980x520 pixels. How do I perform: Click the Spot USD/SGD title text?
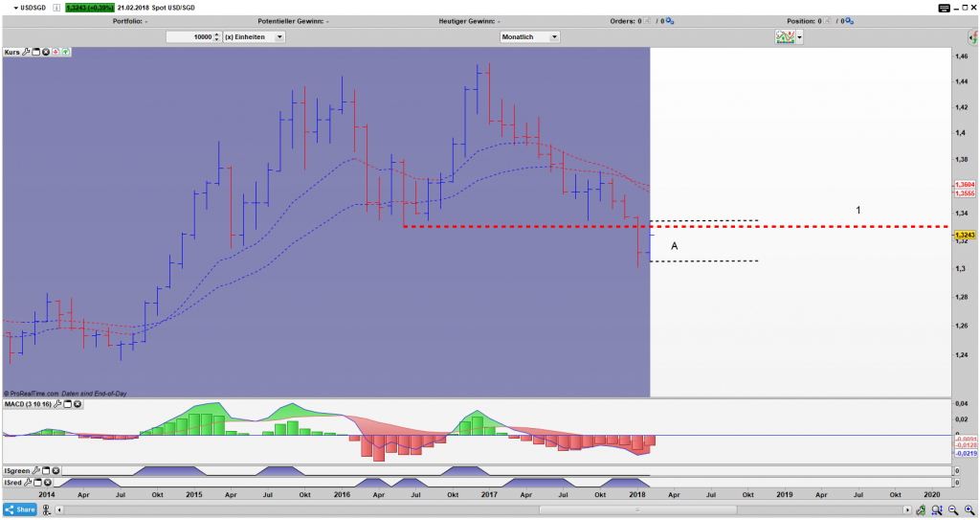click(x=173, y=8)
